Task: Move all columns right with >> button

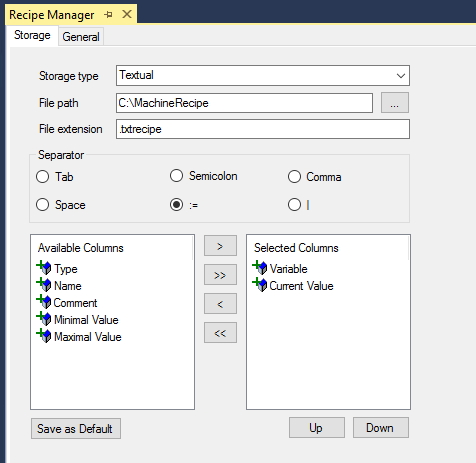Action: tap(220, 275)
